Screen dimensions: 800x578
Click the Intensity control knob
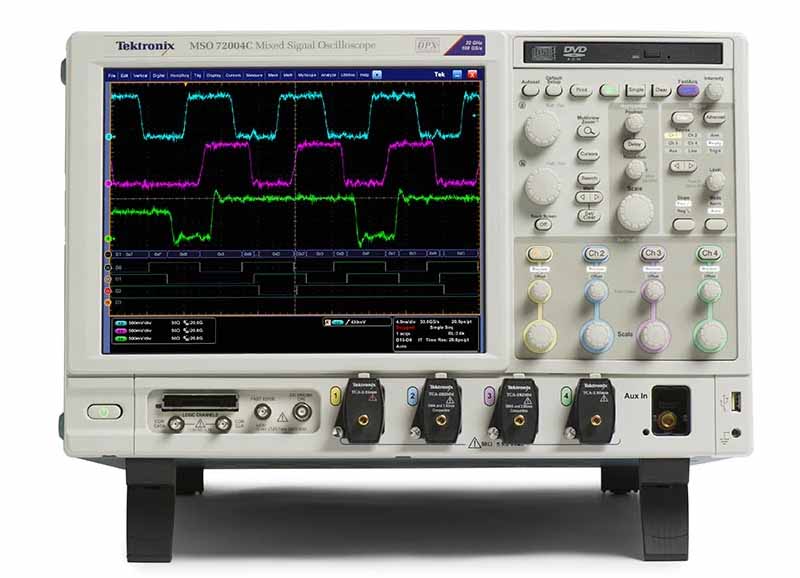click(x=714, y=90)
